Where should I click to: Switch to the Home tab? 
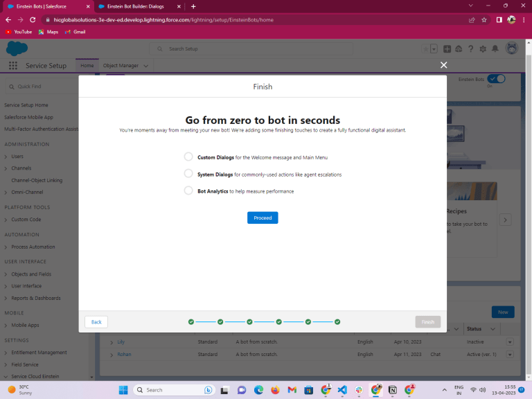[87, 66]
